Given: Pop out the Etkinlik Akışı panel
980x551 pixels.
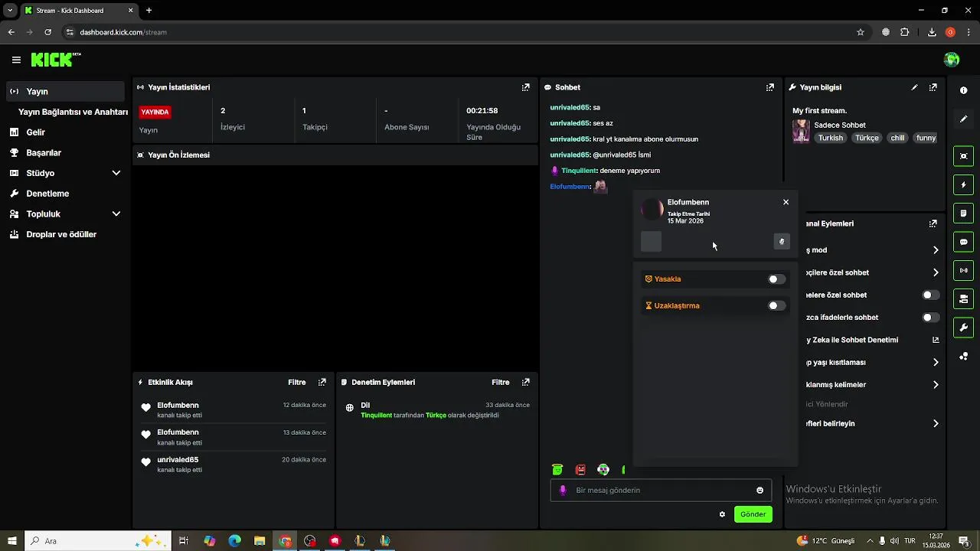Looking at the screenshot, I should [x=322, y=382].
